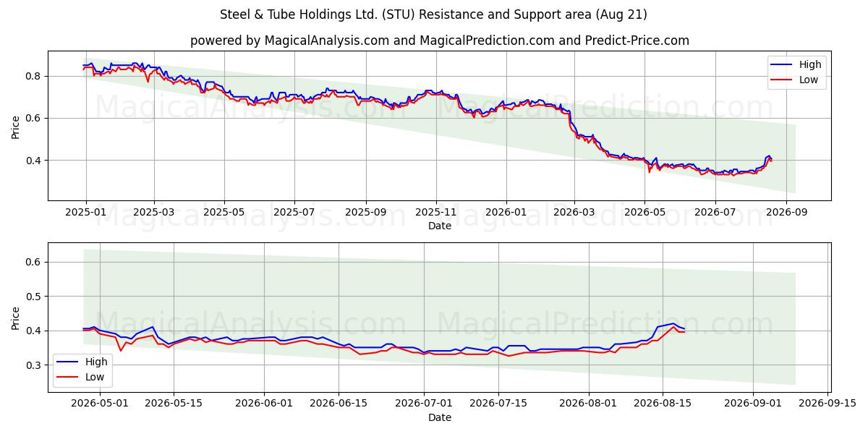Click the '2025-07' tick label on top chart
Screen dimensions: 868x434
tap(294, 213)
